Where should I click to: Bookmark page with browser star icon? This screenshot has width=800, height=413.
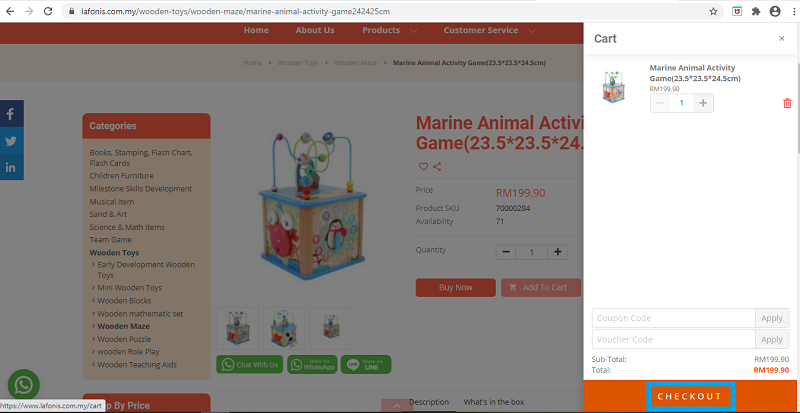[x=713, y=11]
